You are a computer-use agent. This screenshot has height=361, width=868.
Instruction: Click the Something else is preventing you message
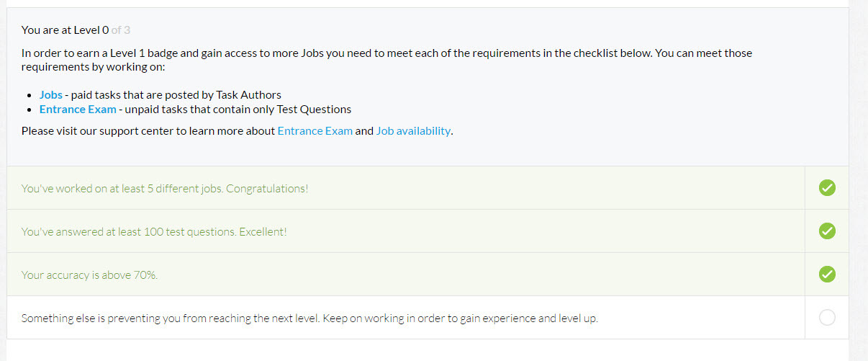(x=309, y=318)
